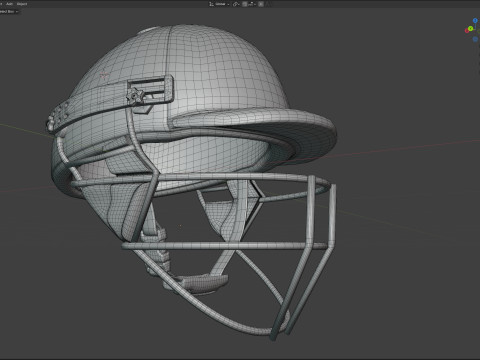Click the red X axis on navigation gizmo
Image resolution: width=480 pixels, height=360 pixels.
(x=467, y=31)
